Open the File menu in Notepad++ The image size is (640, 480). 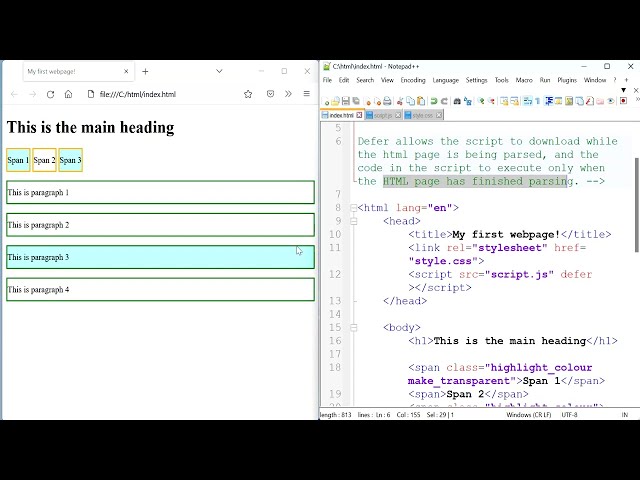[x=327, y=80]
